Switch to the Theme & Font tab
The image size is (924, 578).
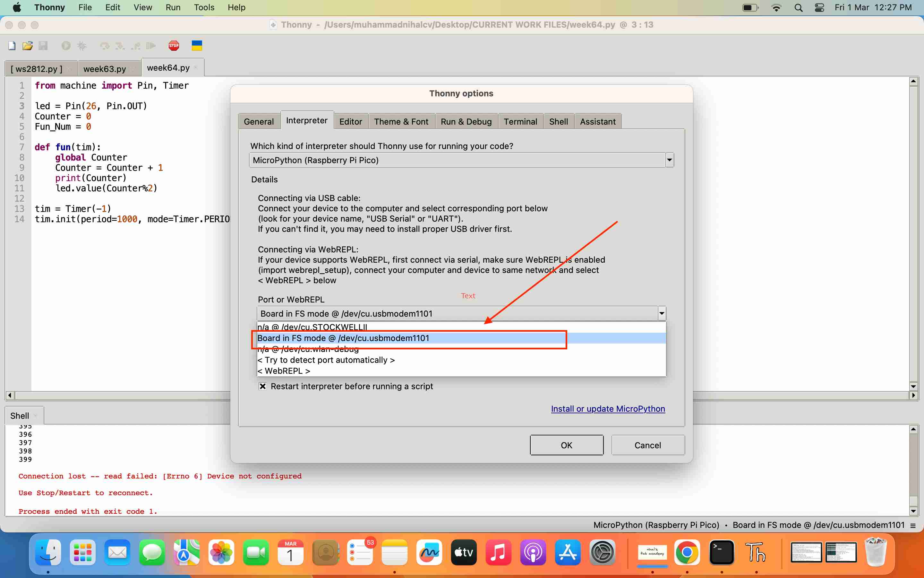coord(401,122)
